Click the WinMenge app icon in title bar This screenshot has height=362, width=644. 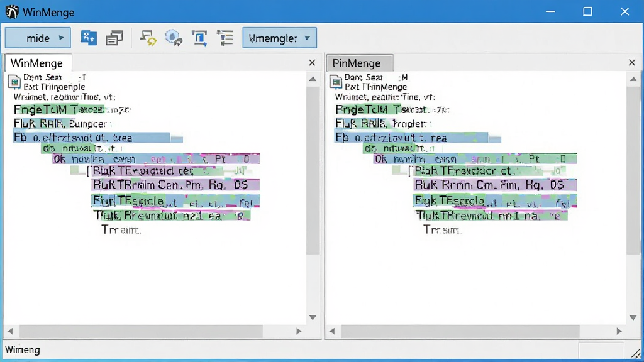coord(12,12)
